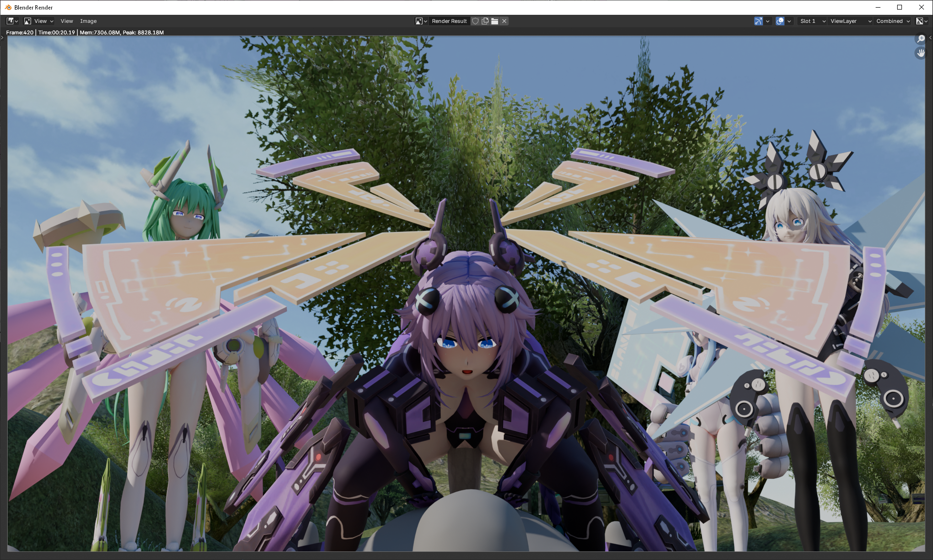Screen dimensions: 933x560
Task: Select the Slot 1 render slot dropdown
Action: 812,21
